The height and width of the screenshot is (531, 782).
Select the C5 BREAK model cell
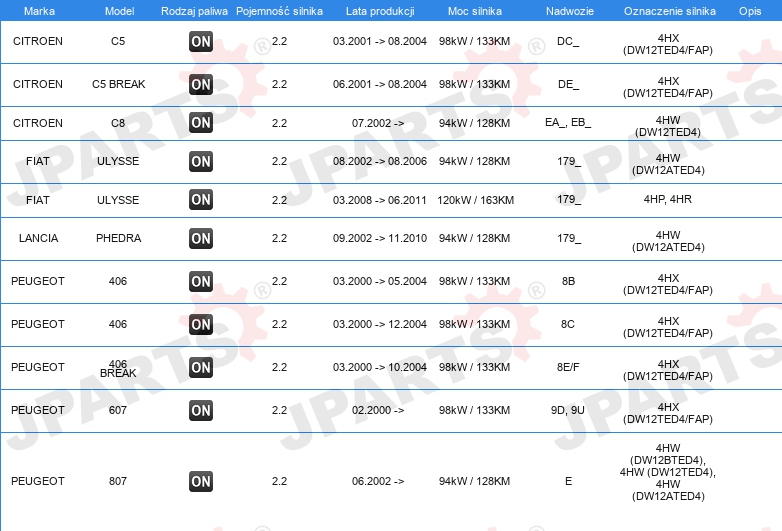coord(118,84)
